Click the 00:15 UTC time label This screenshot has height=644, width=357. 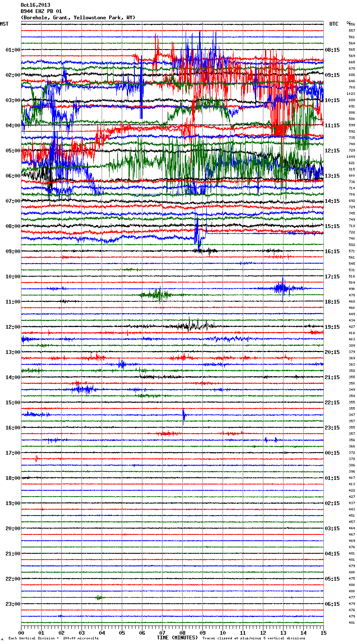click(x=332, y=453)
